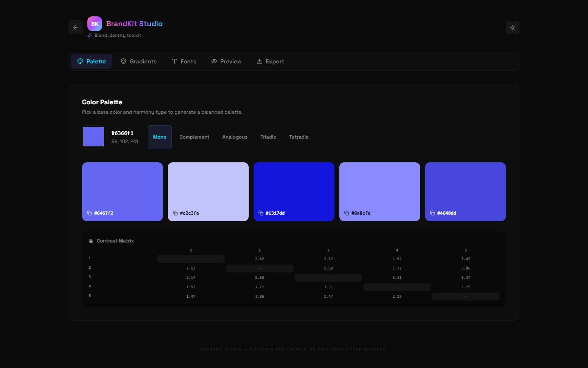Screen dimensions: 588x368
Task: Click the #1317dd deep blue swatch
Action: tap(294, 192)
